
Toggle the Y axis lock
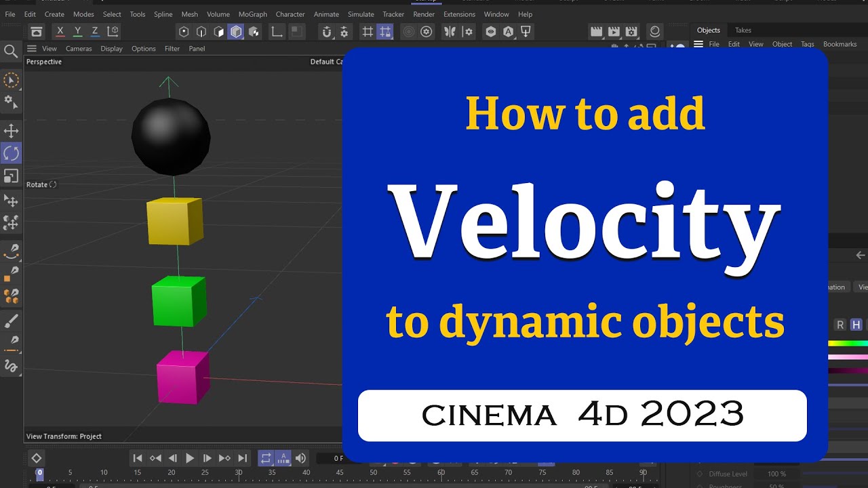(78, 31)
